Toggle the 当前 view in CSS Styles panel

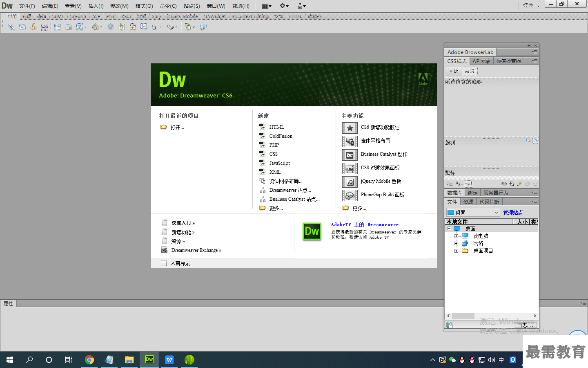[x=470, y=71]
